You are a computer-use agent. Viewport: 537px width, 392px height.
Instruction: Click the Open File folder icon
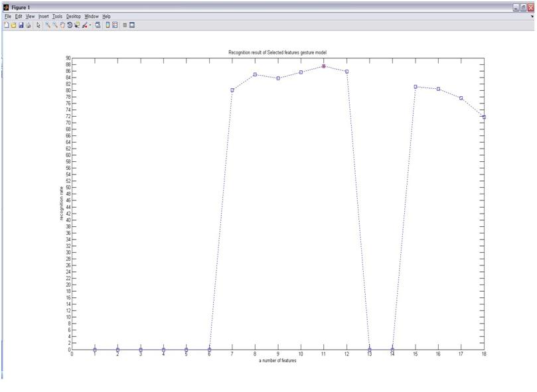click(x=13, y=25)
